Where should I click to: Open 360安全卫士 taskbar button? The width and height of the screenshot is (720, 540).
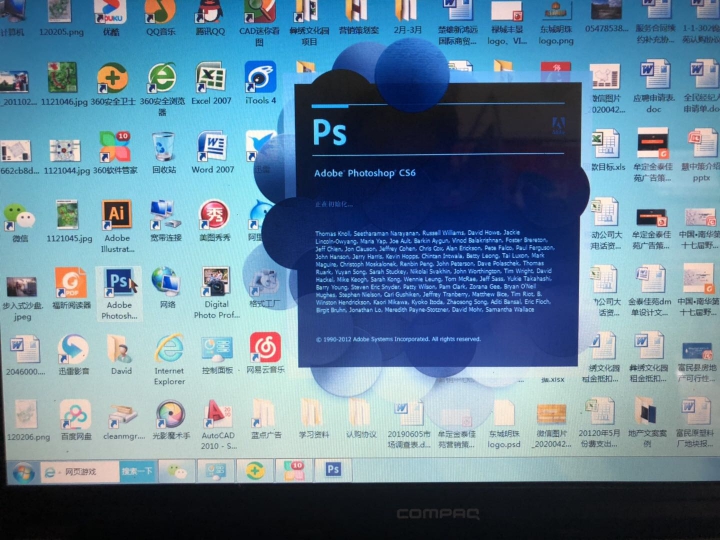click(255, 470)
